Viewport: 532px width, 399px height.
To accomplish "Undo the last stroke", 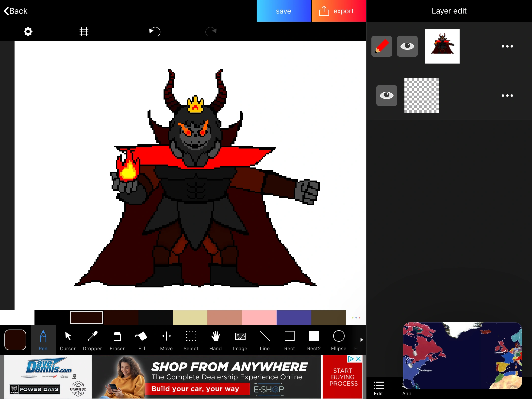I will point(155,32).
